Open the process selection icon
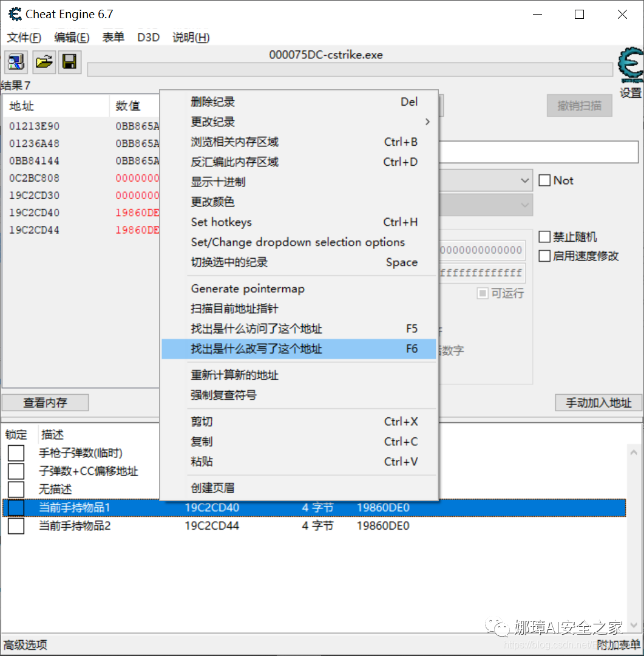Image resolution: width=644 pixels, height=656 pixels. (16, 62)
